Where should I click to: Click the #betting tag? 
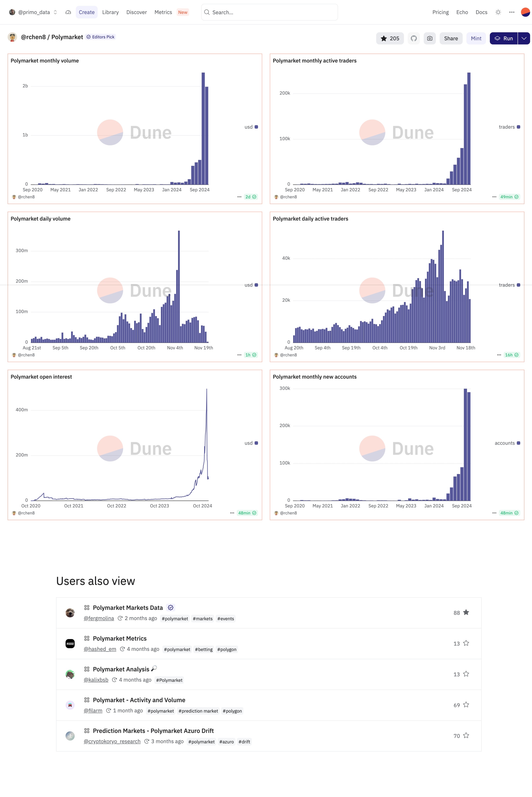[204, 649]
